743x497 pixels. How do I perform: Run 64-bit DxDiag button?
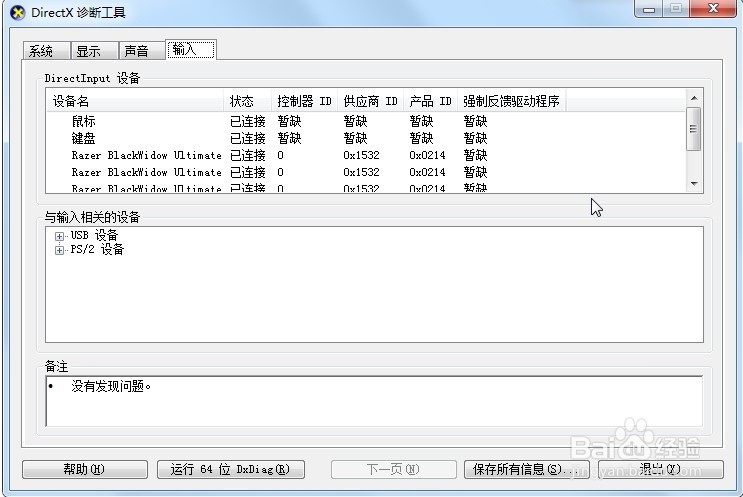(231, 470)
